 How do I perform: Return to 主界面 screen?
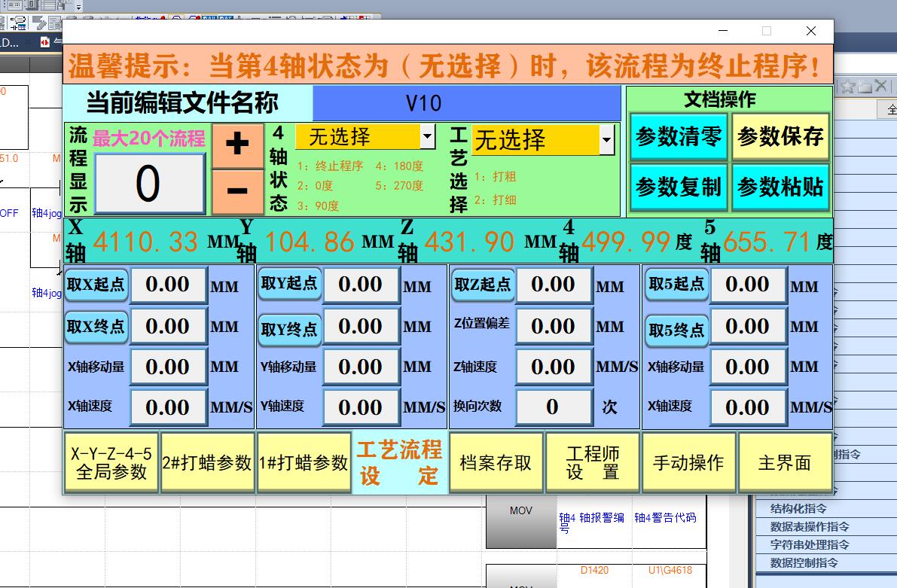785,462
